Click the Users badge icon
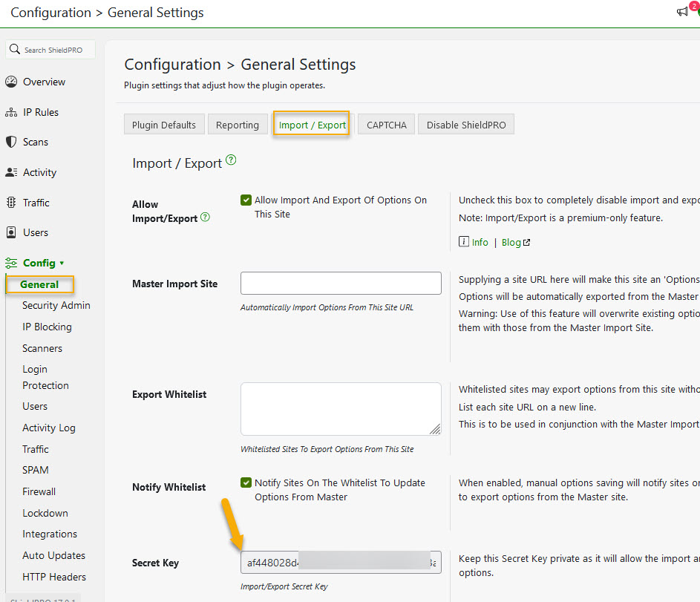The height and width of the screenshot is (602, 700). coord(11,232)
